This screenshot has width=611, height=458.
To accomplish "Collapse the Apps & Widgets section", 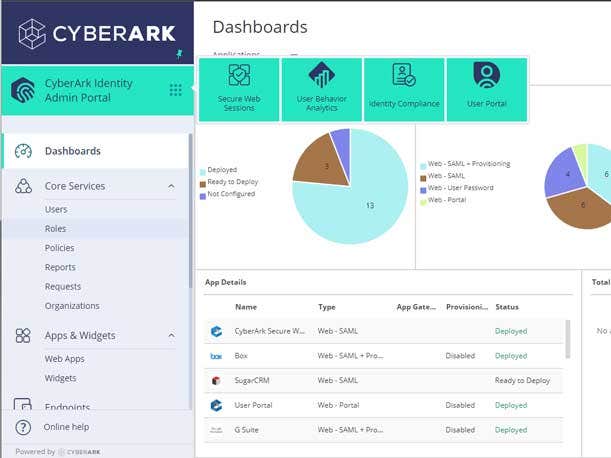I will coord(171,336).
